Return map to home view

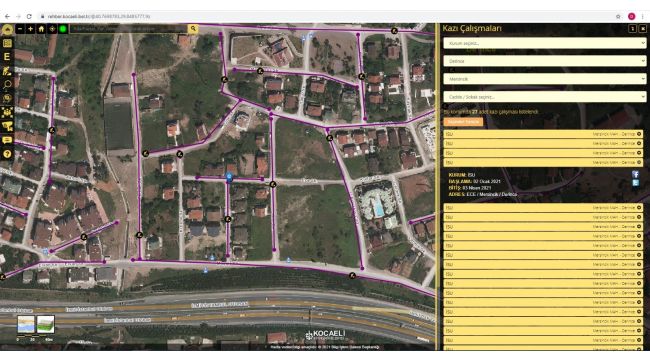click(41, 29)
